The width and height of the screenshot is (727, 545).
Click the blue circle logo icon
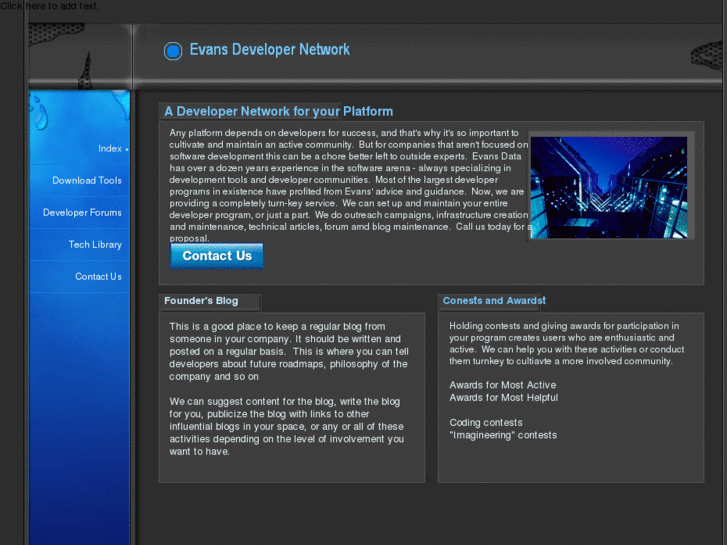173,51
